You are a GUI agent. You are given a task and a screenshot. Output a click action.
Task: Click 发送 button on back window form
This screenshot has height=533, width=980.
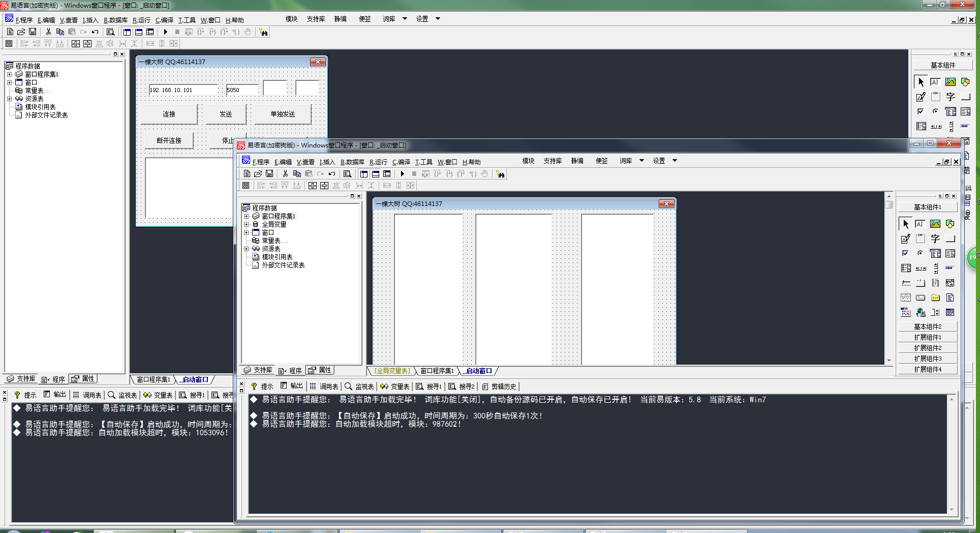(x=226, y=114)
